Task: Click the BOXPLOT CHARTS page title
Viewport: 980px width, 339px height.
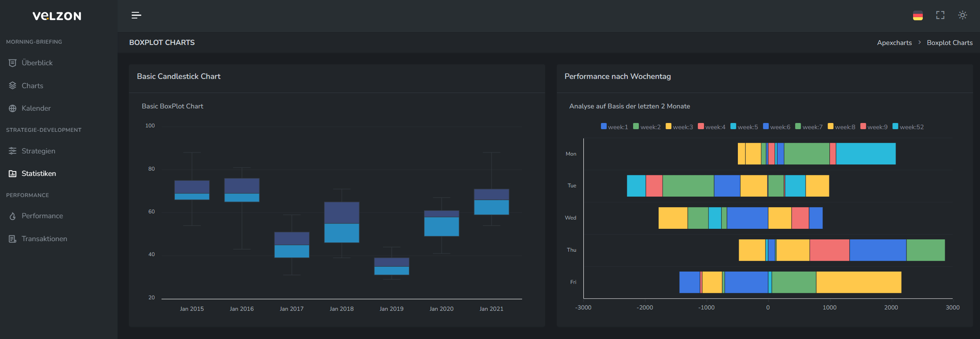Action: pos(162,43)
